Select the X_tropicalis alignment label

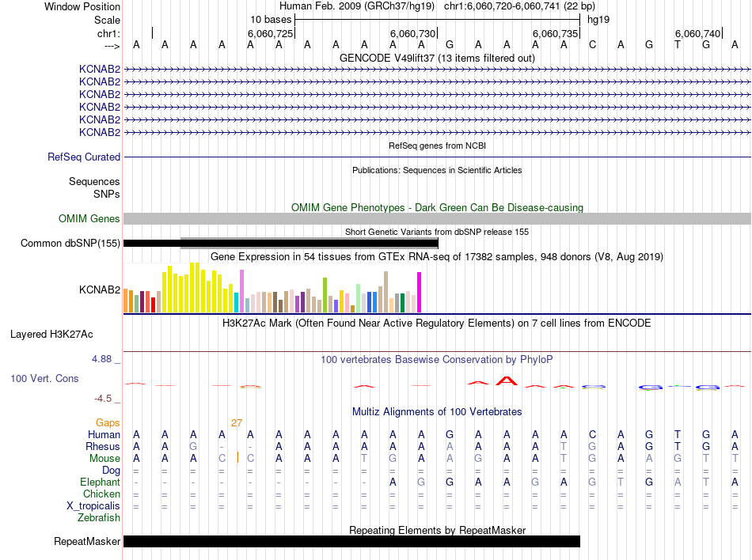click(x=93, y=506)
